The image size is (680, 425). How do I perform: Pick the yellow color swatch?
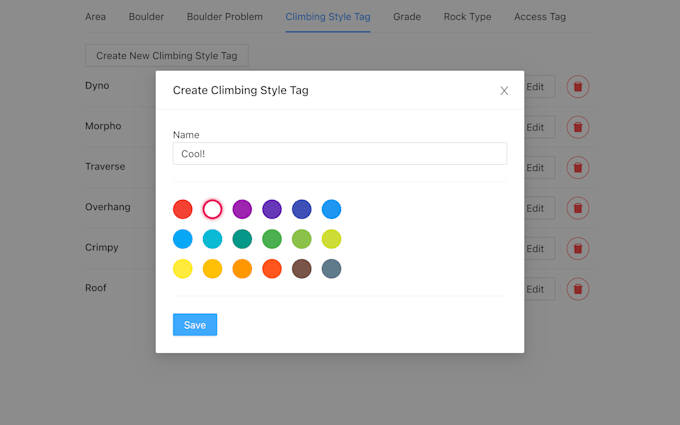[183, 269]
